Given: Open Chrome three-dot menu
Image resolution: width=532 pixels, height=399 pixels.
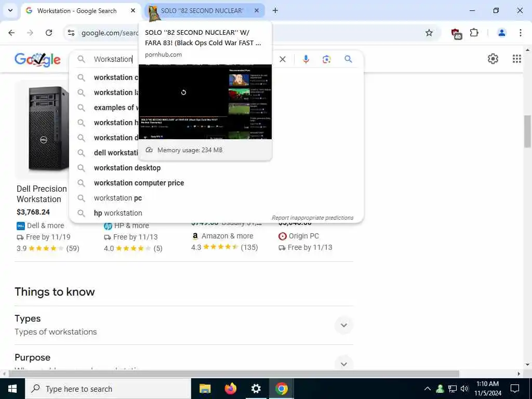Looking at the screenshot, I should click(x=521, y=33).
